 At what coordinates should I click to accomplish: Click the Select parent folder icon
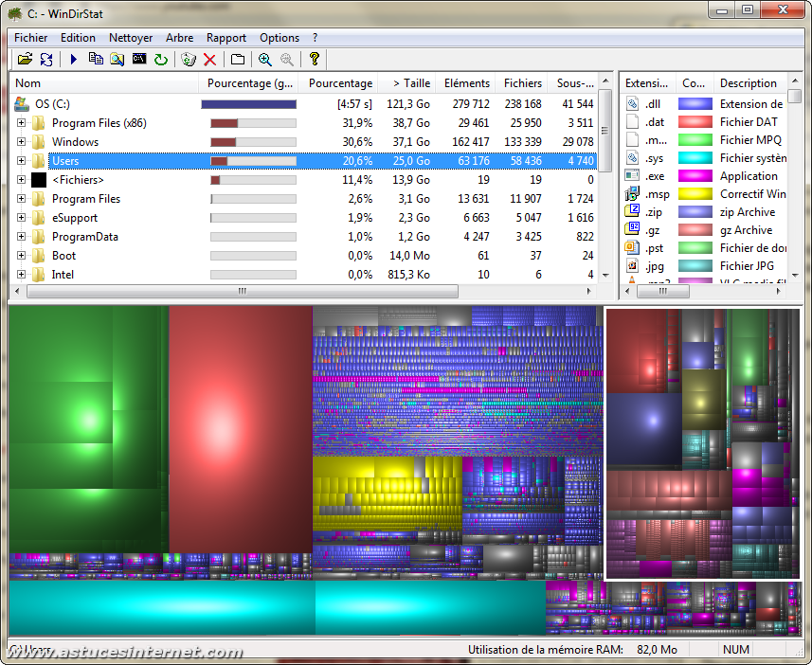coord(237,59)
